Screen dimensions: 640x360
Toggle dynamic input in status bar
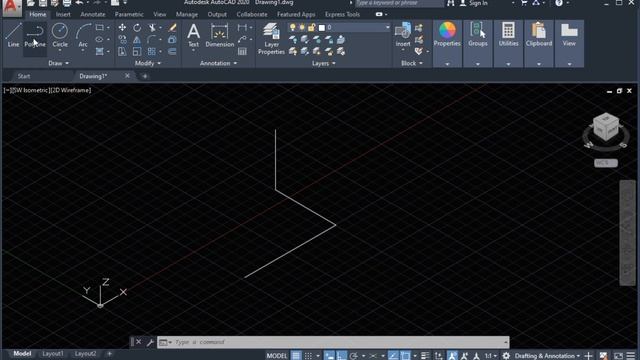(329, 356)
